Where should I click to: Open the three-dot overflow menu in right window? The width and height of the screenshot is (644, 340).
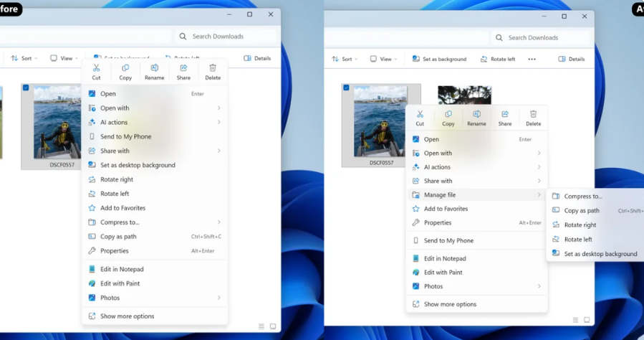[x=532, y=60]
